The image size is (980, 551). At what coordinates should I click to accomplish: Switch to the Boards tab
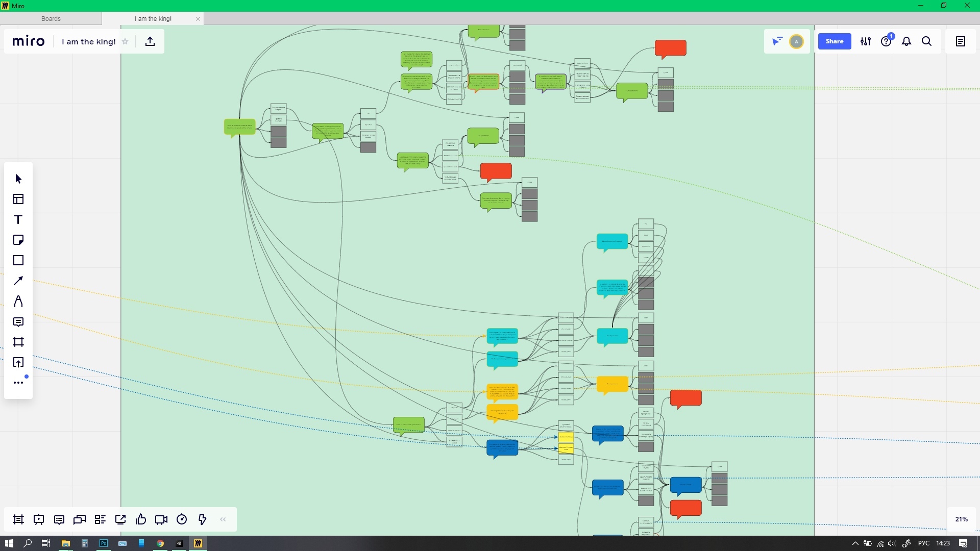(51, 19)
